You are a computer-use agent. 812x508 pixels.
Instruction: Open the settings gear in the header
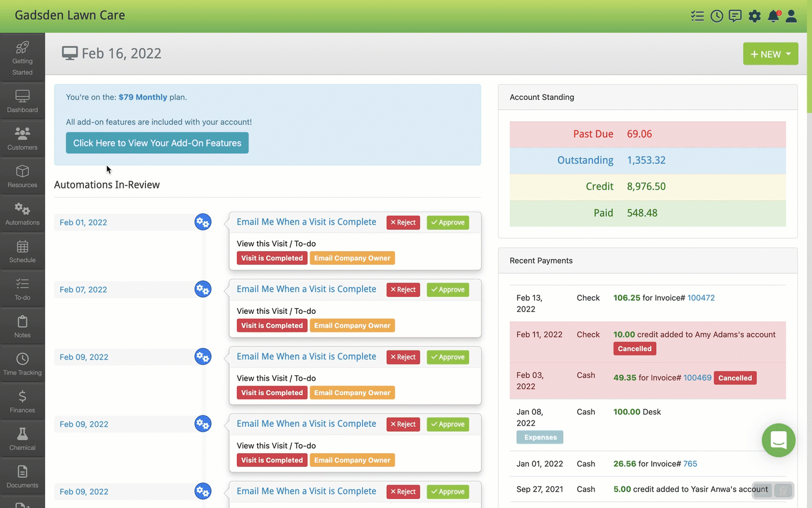click(754, 16)
